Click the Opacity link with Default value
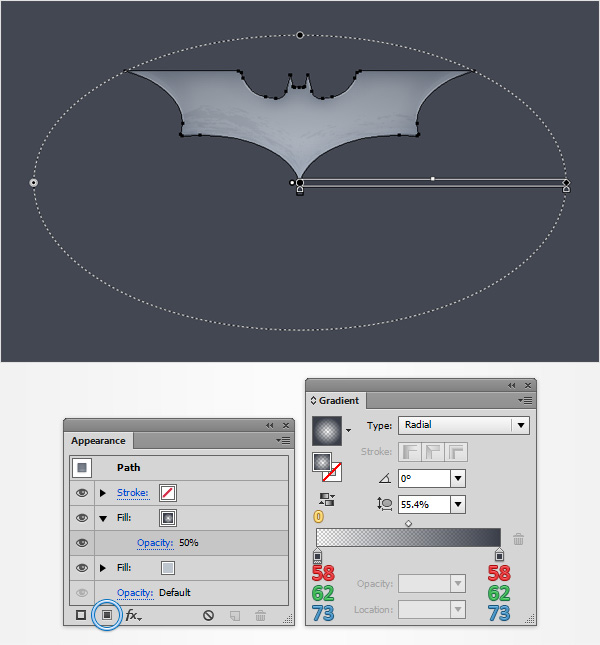The width and height of the screenshot is (600, 645). [x=135, y=592]
